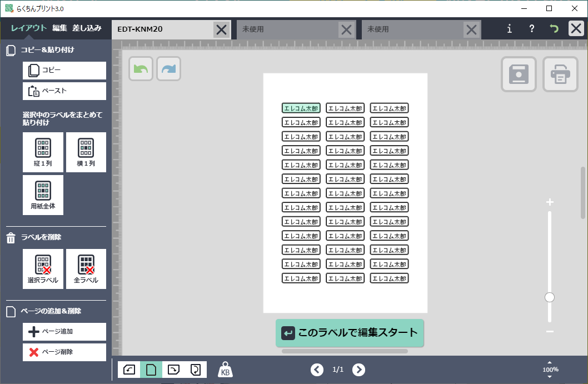Paste to one horizontal row (横１列)
Image resolution: width=588 pixels, height=384 pixels.
click(x=86, y=152)
